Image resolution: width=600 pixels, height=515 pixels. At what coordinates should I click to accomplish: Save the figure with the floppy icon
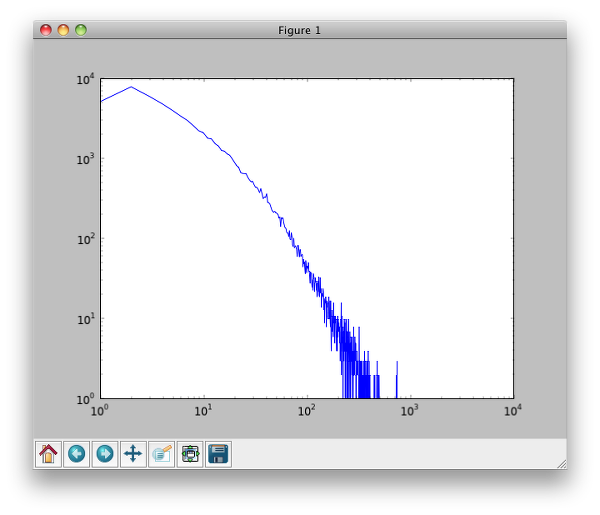[x=218, y=454]
